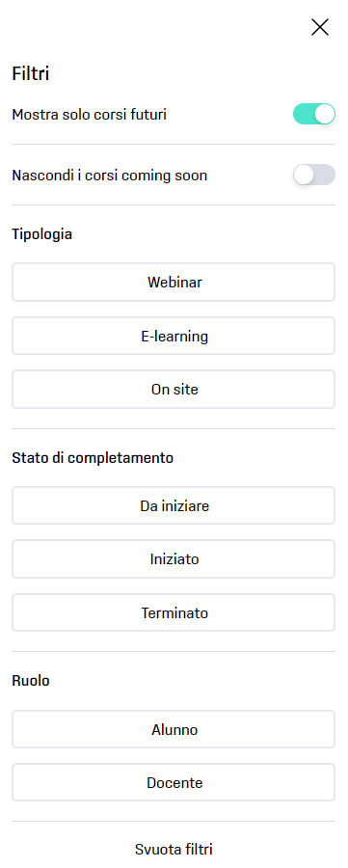Choose the On site course type
348x868 pixels.
(174, 390)
